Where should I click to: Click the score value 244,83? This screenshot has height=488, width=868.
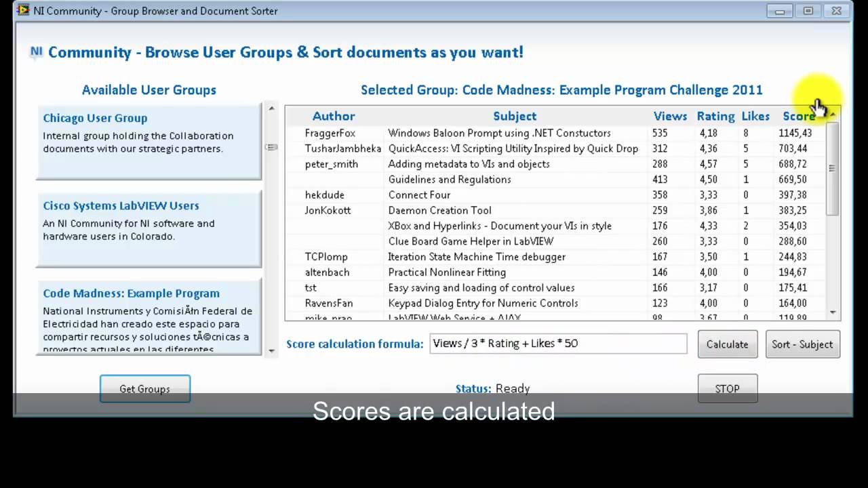tap(793, 257)
